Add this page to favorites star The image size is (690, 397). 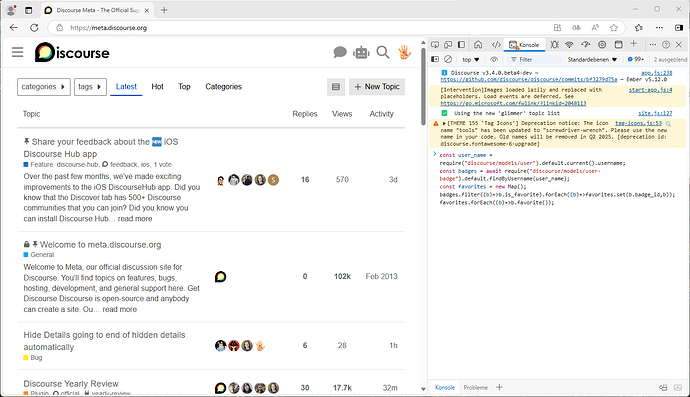click(614, 28)
